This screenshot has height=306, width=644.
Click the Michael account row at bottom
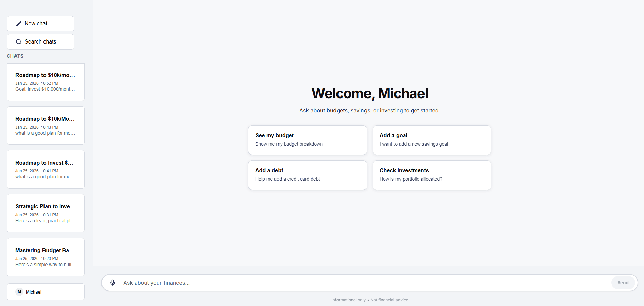[45, 292]
